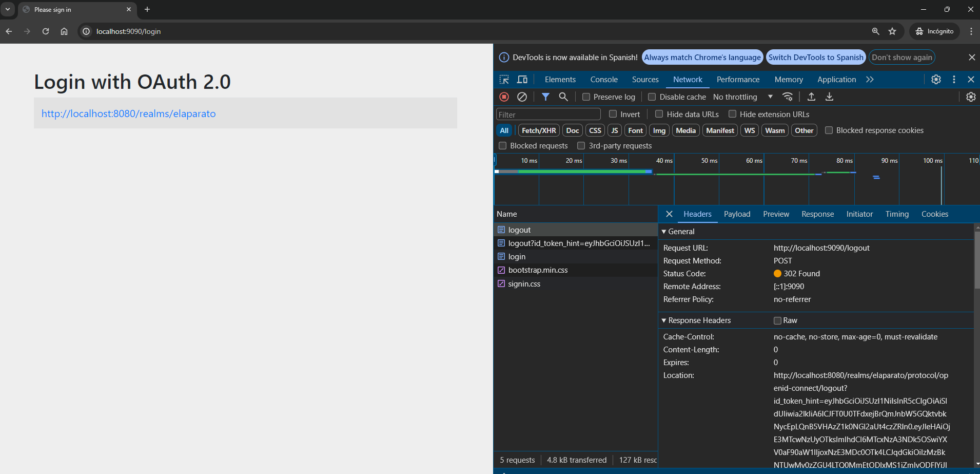980x474 pixels.
Task: Check Blocked response cookies
Action: (829, 130)
